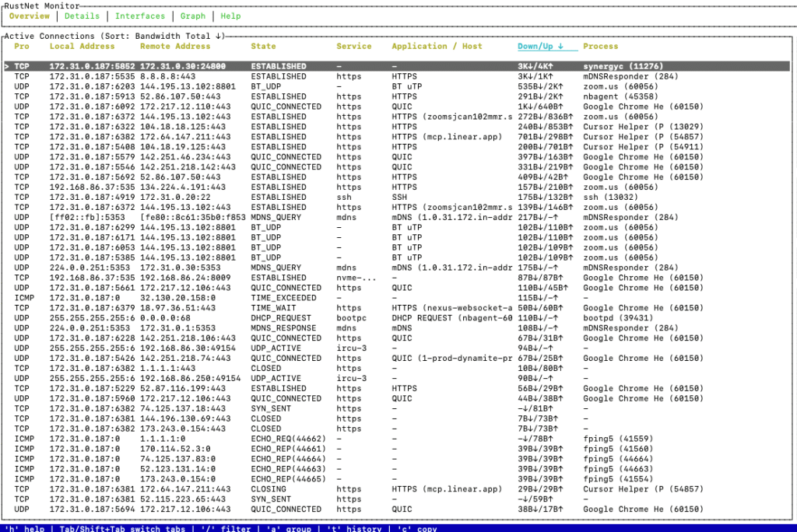Select the ssh connection to 172.31.0.20:22
Screen dimensions: 797x532
(311, 197)
